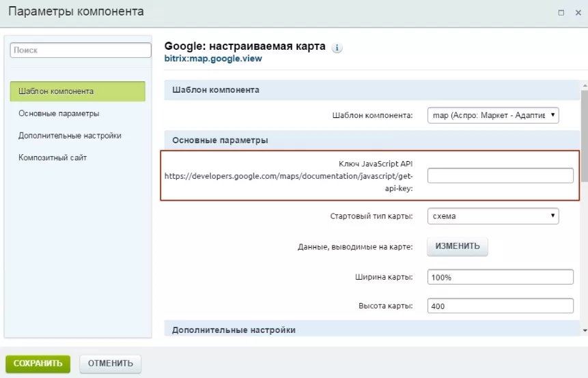The image size is (588, 378).
Task: Open the Шаблон компонента template dropdown
Action: pyautogui.click(x=493, y=115)
